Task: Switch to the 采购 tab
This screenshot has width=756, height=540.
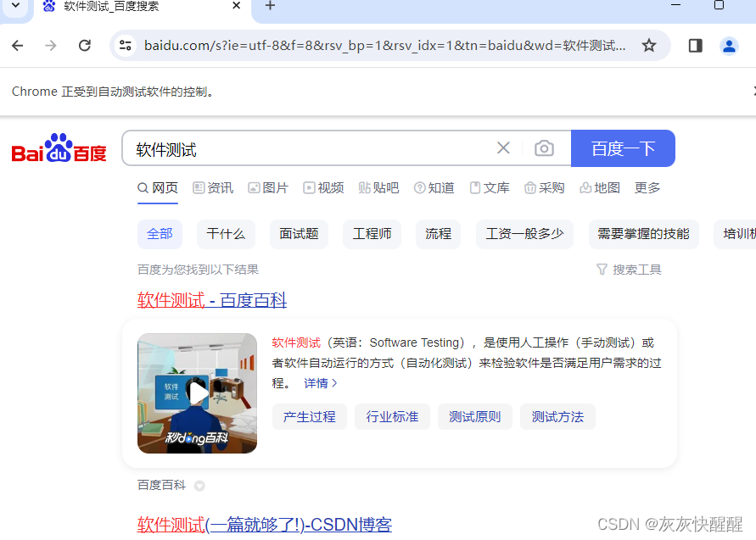Action: coord(545,188)
